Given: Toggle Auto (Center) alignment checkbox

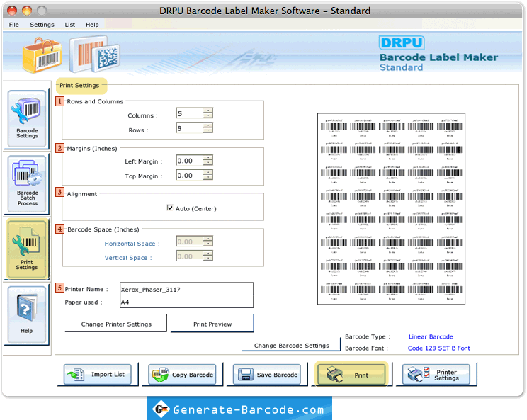Looking at the screenshot, I should 170,208.
